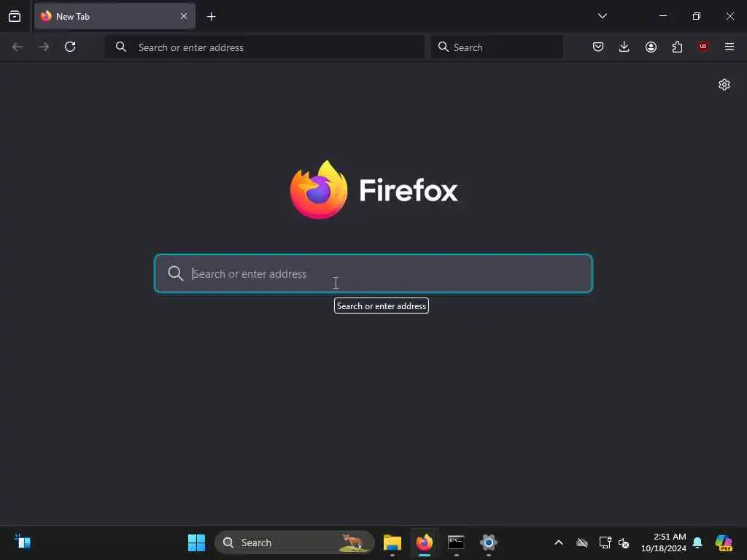Minimize the Firefox window
This screenshot has height=560, width=747.
click(663, 16)
